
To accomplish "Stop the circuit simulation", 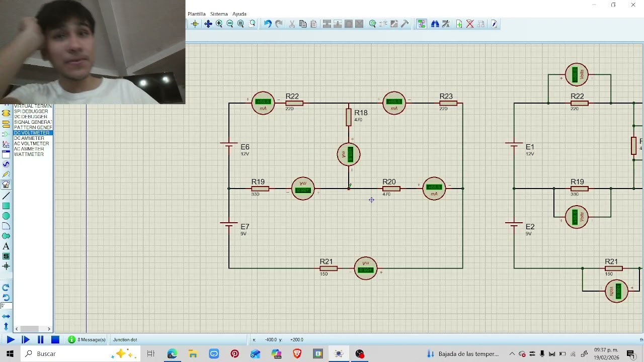I will pyautogui.click(x=55, y=340).
